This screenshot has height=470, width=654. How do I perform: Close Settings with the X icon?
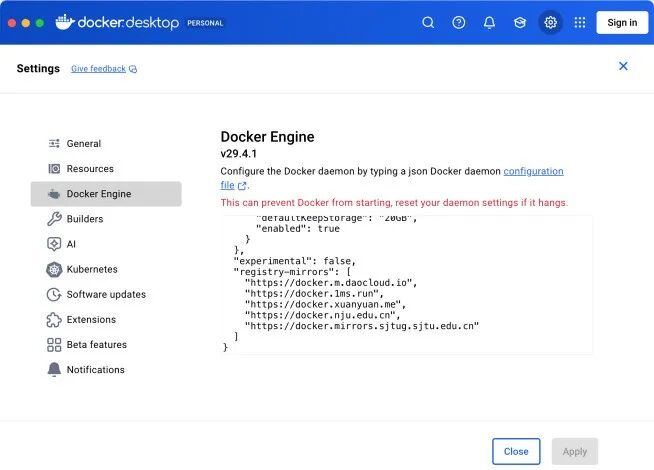click(x=623, y=66)
